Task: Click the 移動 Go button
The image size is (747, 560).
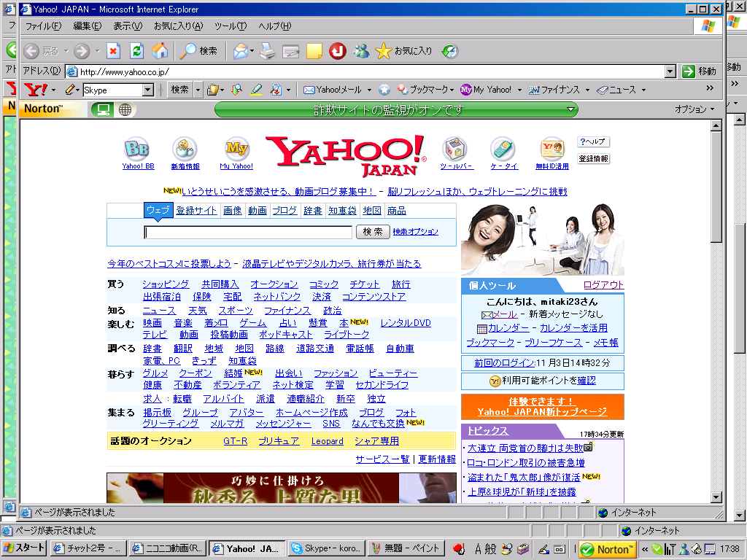Action: [x=700, y=71]
